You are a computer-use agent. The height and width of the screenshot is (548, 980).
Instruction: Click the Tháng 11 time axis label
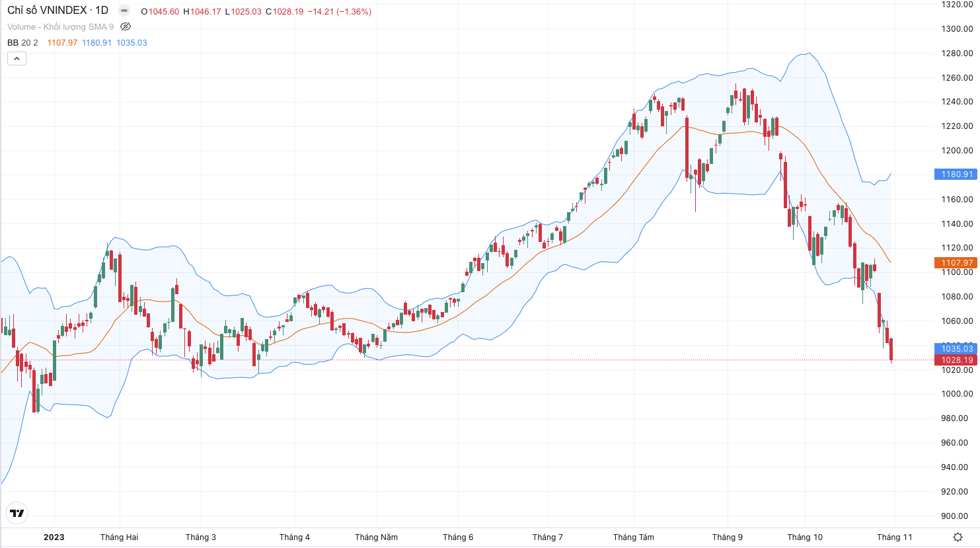[895, 537]
